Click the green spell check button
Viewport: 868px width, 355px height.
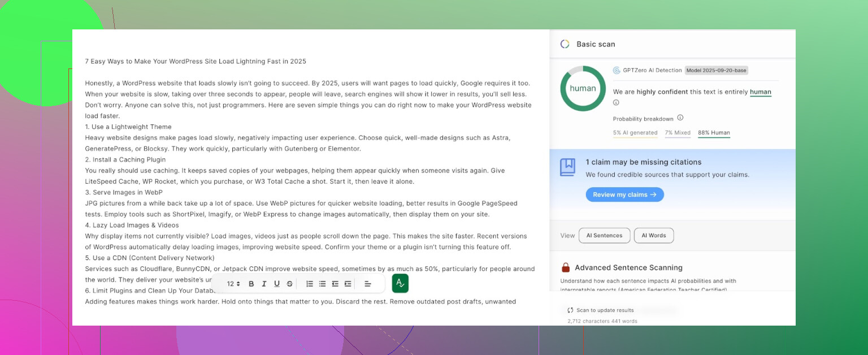click(x=400, y=283)
